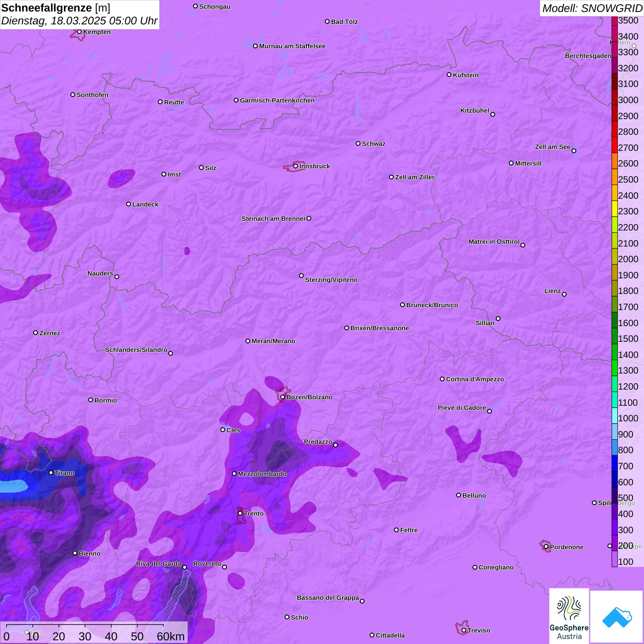
Task: Click the Trento city marker
Action: tap(240, 513)
